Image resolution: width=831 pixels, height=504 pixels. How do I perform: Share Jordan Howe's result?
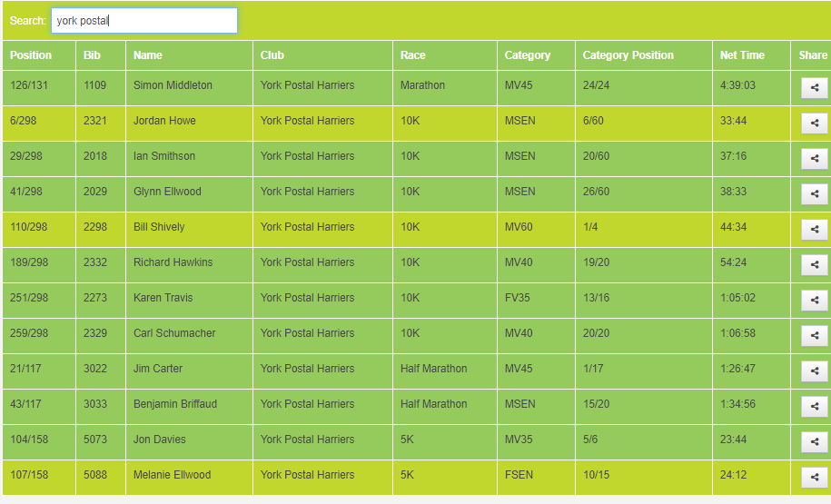point(814,124)
